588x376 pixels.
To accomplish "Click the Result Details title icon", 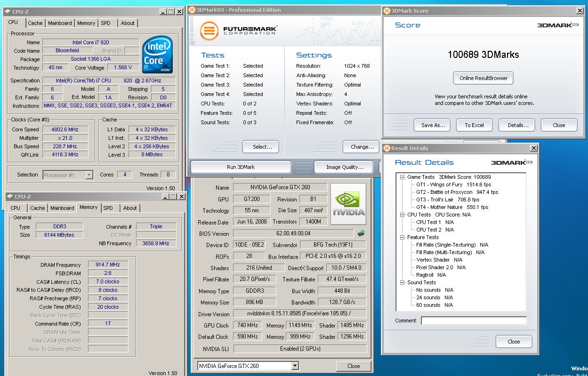I will click(387, 148).
